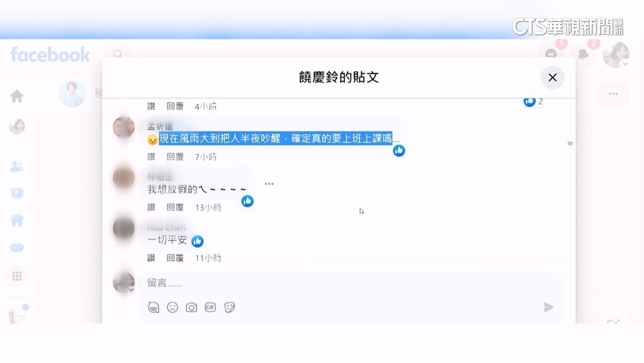Click the 留言 comment input field
The width and height of the screenshot is (644, 363).
point(352,283)
